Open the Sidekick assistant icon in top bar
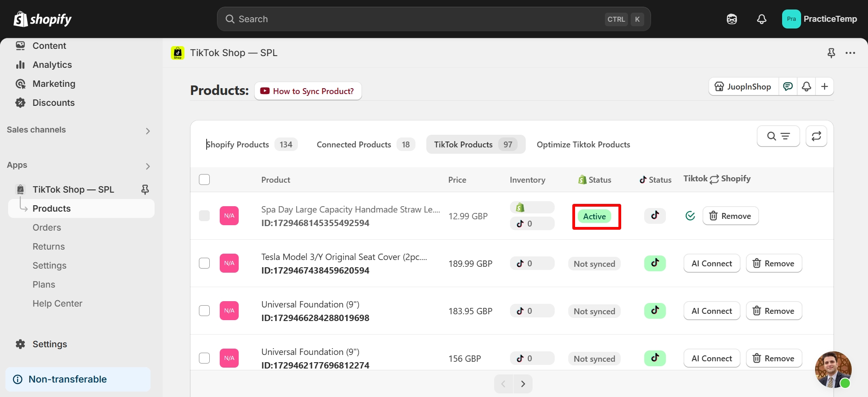868x397 pixels. (732, 19)
